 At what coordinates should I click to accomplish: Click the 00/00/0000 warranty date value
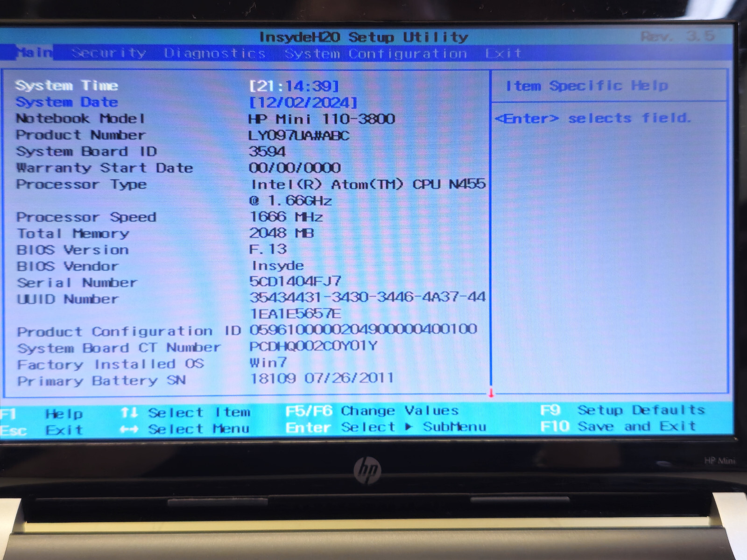point(295,168)
